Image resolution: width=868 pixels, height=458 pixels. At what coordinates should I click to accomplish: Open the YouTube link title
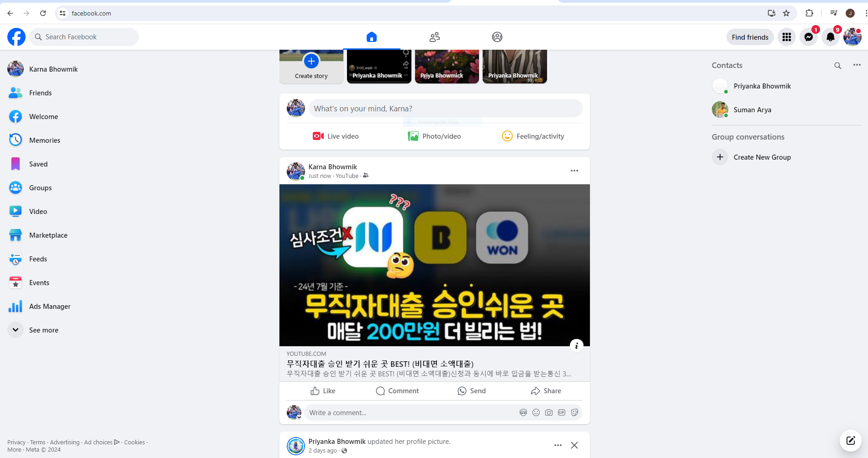(x=380, y=364)
